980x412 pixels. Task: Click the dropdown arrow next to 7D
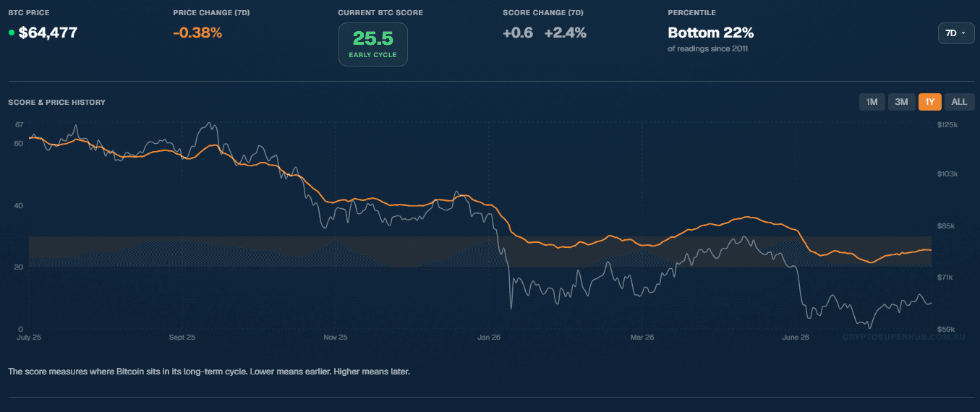[x=963, y=33]
